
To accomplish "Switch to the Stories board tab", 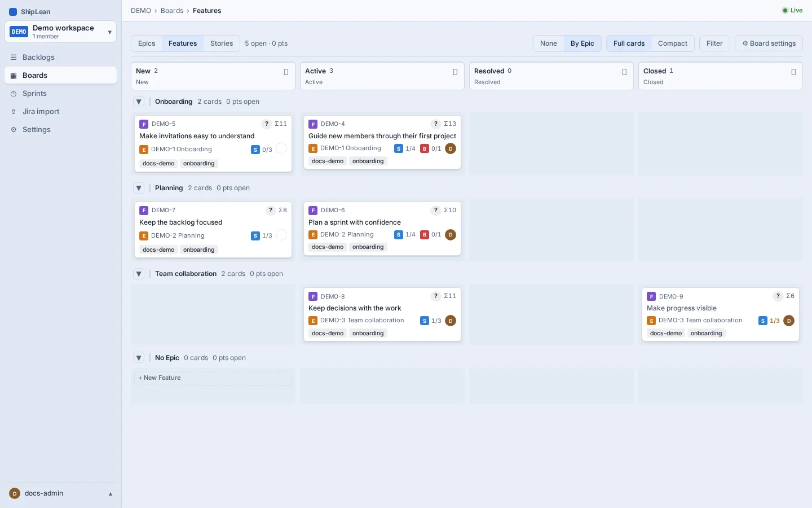I will pyautogui.click(x=222, y=43).
